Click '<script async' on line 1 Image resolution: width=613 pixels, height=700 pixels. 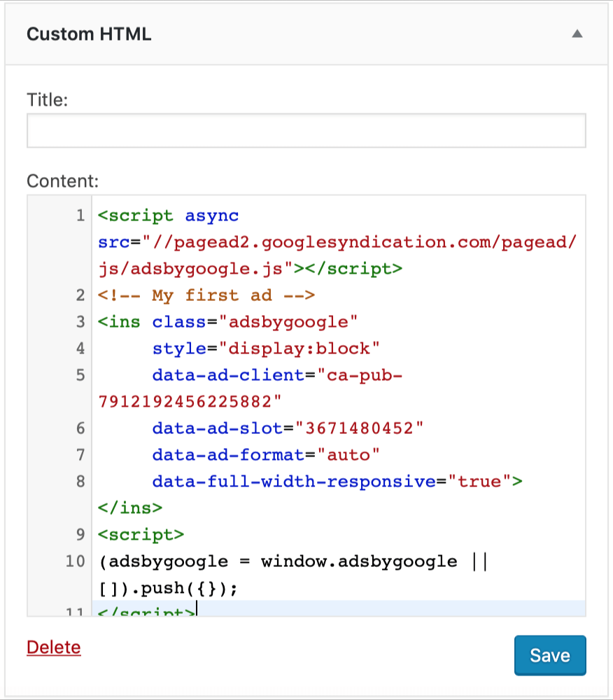(168, 216)
